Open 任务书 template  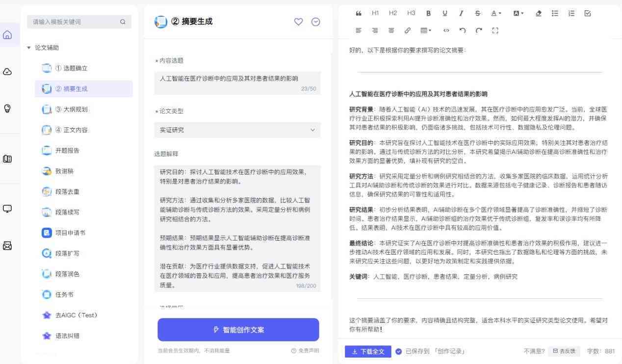84,294
